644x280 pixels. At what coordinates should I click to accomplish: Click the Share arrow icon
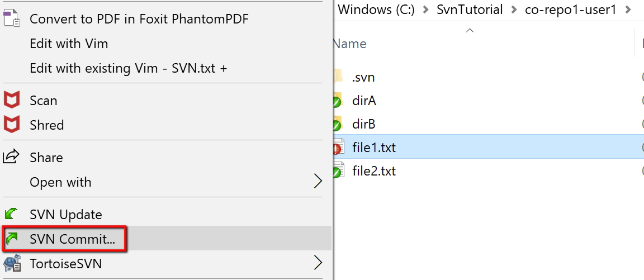(12, 157)
